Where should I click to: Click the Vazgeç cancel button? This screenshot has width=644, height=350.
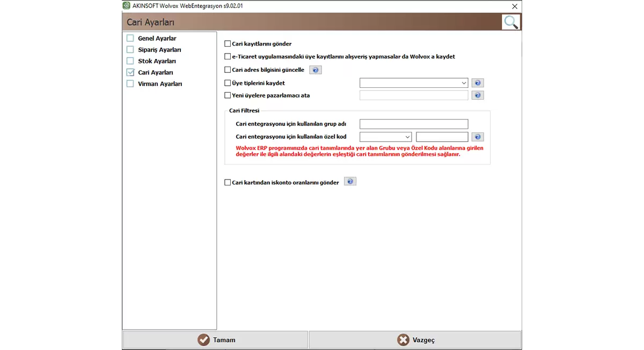coord(415,340)
